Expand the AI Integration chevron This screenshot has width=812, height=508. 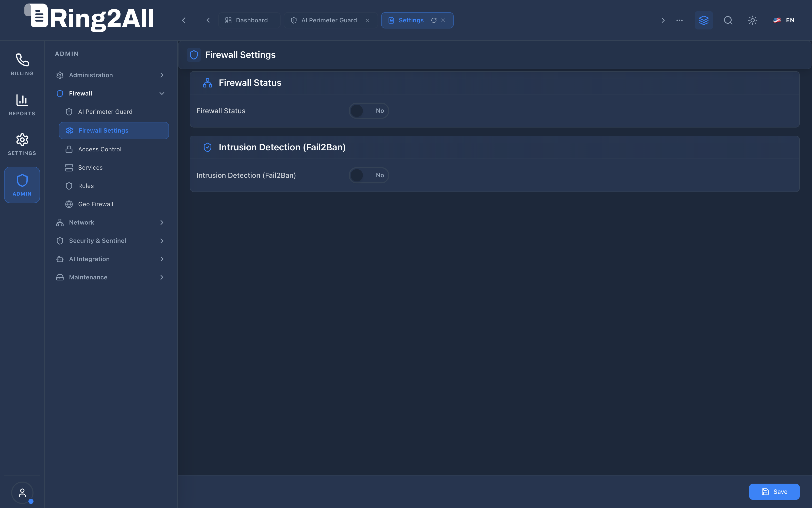coord(162,259)
